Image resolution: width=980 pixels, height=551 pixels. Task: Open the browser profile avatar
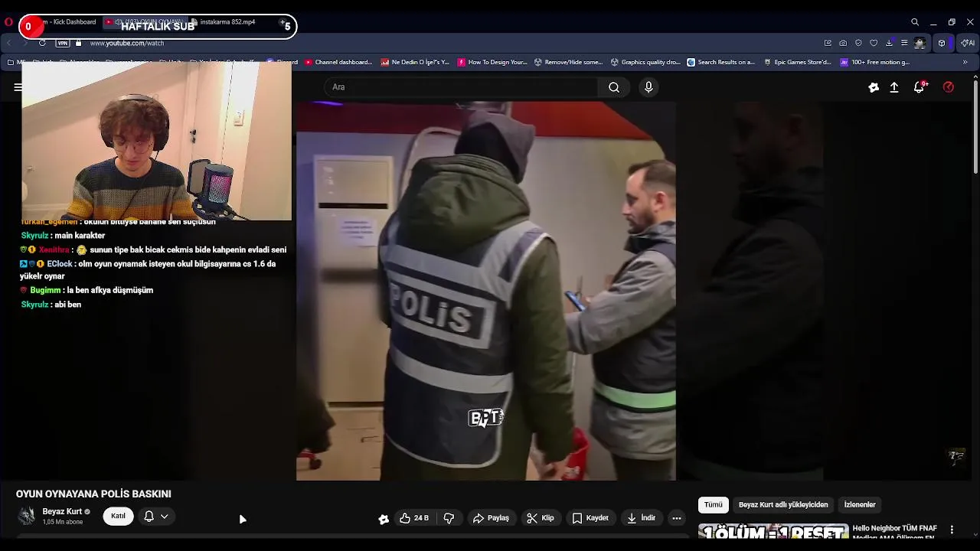pos(920,43)
